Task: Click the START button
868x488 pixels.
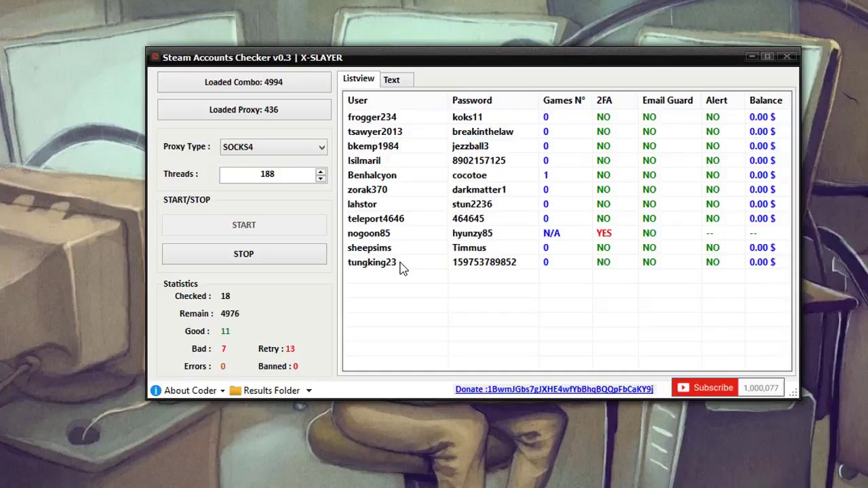Action: pos(244,225)
